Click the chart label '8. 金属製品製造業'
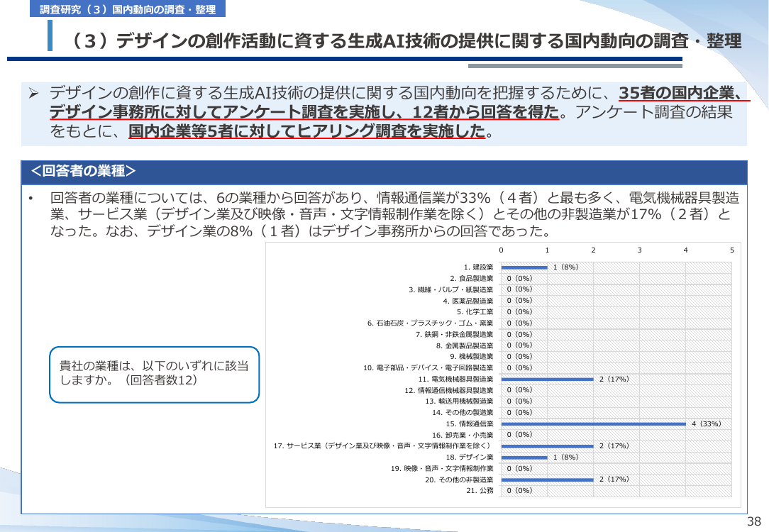Image resolution: width=769 pixels, height=532 pixels. pyautogui.click(x=465, y=345)
